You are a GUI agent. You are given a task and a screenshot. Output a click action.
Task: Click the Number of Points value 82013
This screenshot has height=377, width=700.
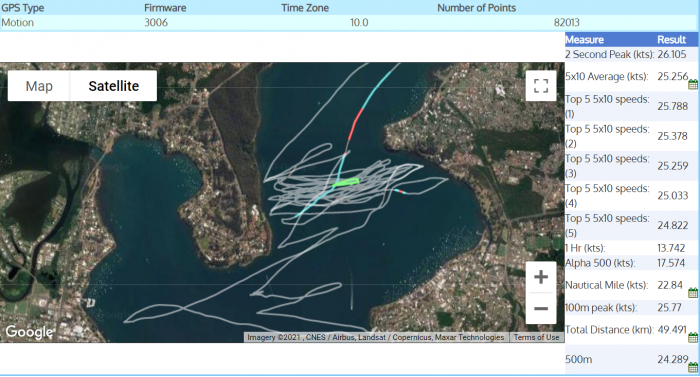point(567,22)
